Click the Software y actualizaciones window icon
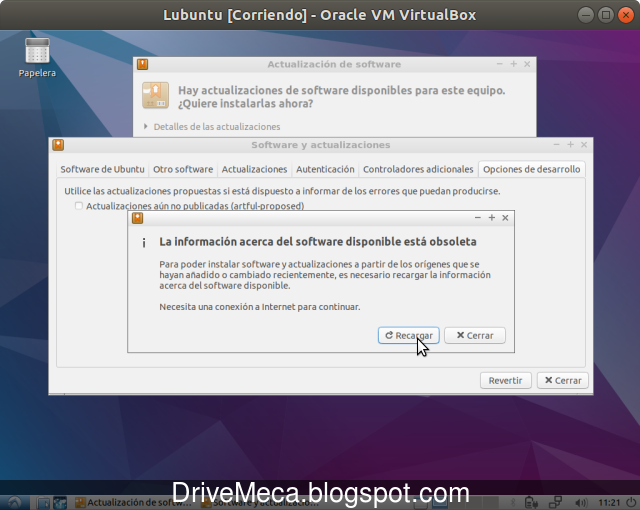 pos(58,145)
